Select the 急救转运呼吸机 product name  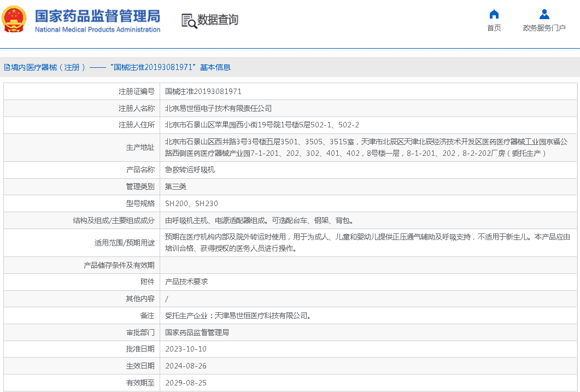190,169
